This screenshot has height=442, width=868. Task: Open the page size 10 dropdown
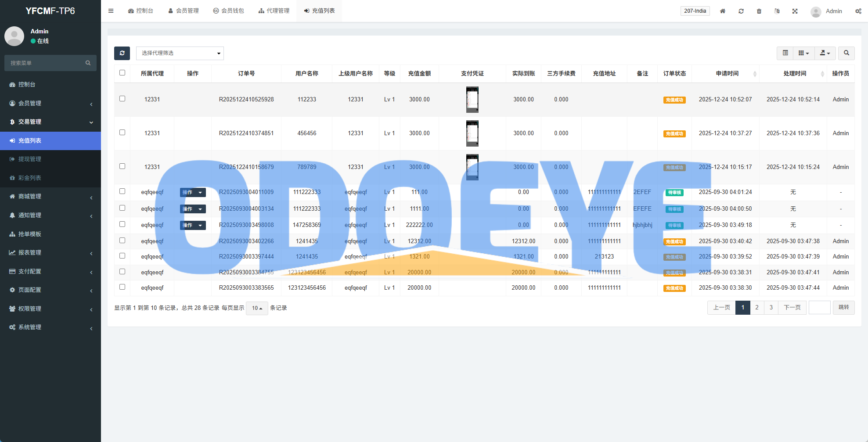coord(257,308)
